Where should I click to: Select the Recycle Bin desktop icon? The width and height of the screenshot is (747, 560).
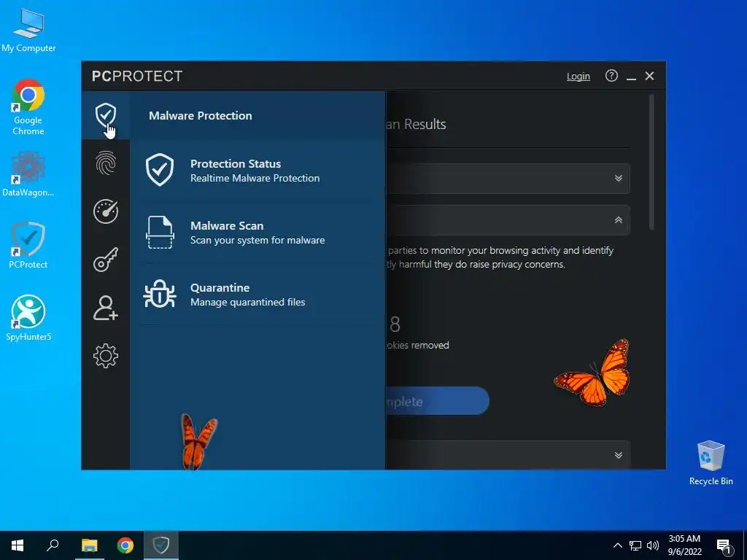(711, 463)
